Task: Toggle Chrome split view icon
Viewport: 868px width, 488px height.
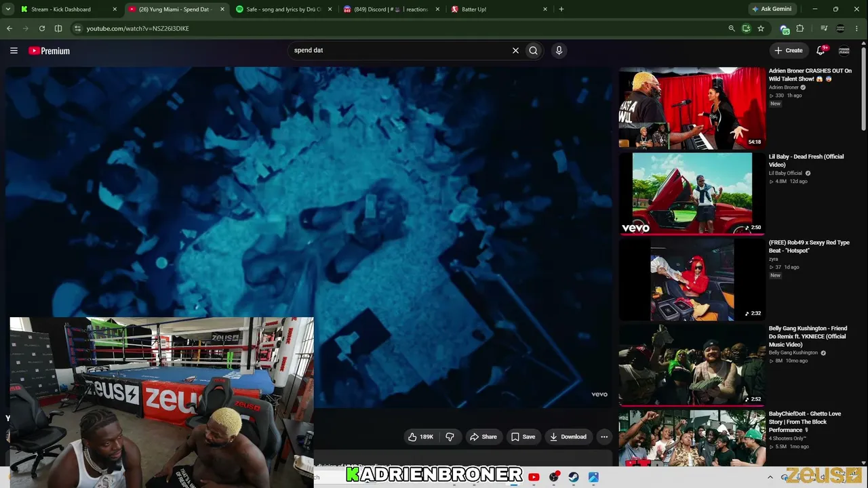Action: point(58,28)
